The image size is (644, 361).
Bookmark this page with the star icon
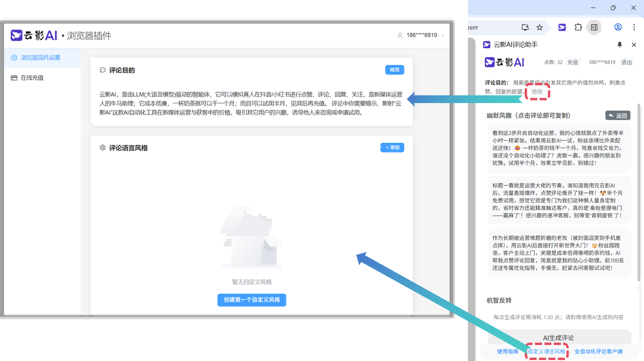pyautogui.click(x=539, y=27)
